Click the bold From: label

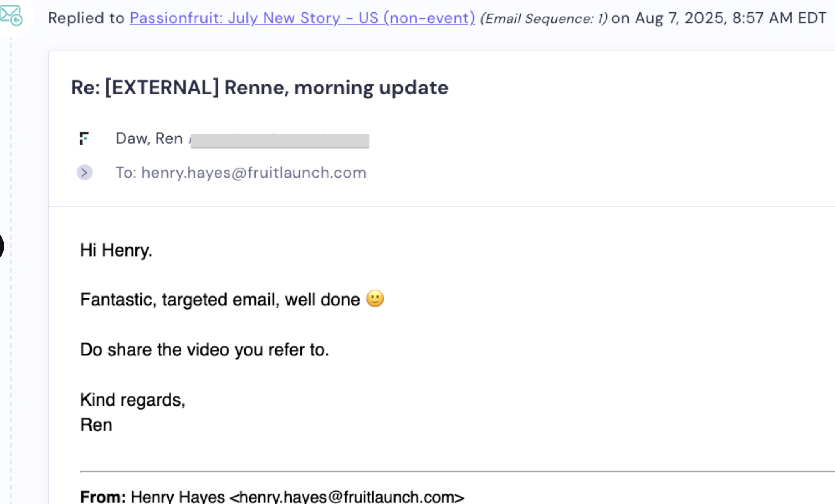103,496
